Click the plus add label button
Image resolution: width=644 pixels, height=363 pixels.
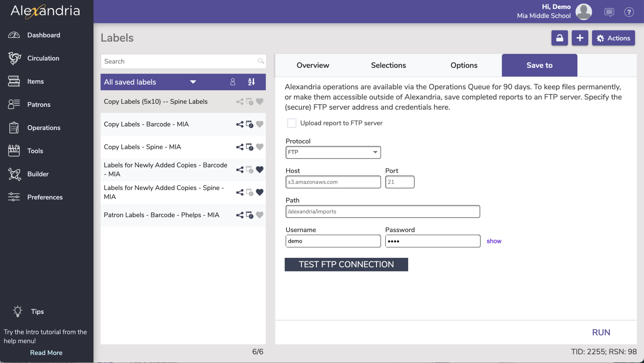tap(580, 38)
